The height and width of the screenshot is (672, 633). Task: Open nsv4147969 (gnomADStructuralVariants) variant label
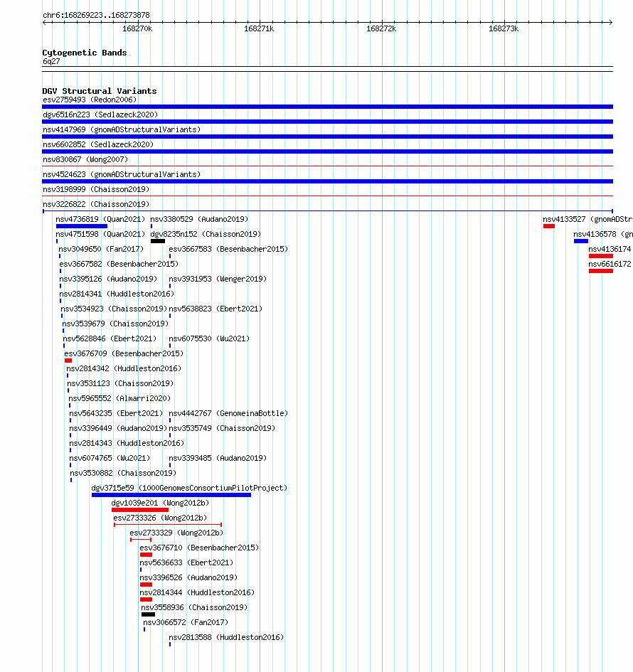coord(122,130)
